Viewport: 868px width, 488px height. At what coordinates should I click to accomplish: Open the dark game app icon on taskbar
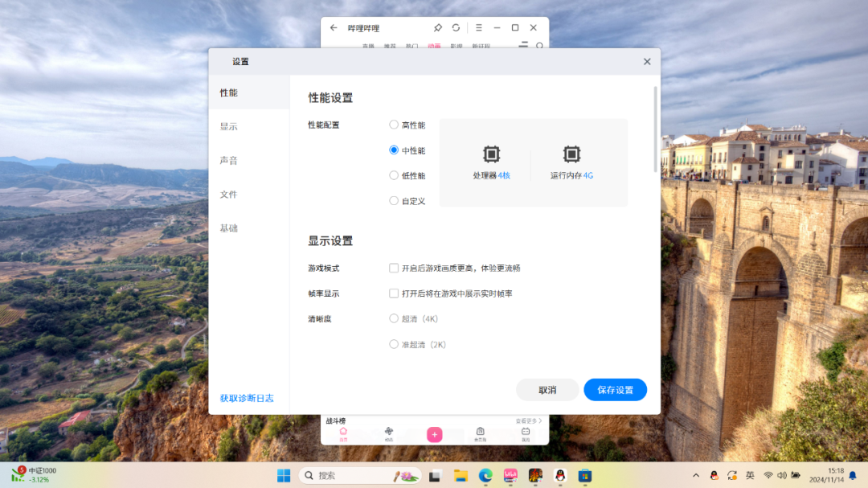coord(535,475)
